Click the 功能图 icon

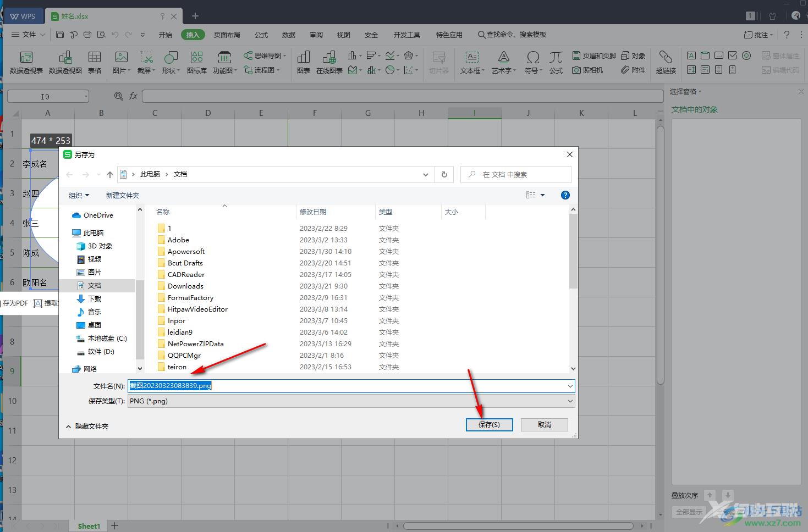coord(224,63)
